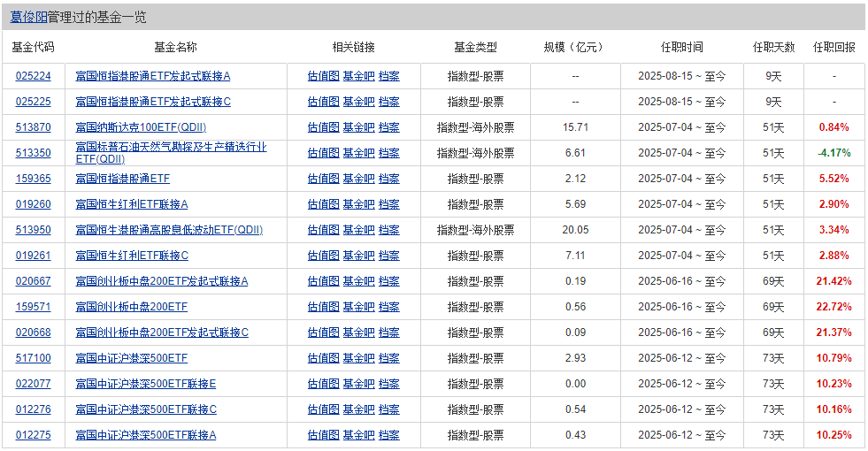This screenshot has width=868, height=451.
Task: Open 基金吧 link for fund 020668
Action: pyautogui.click(x=358, y=333)
